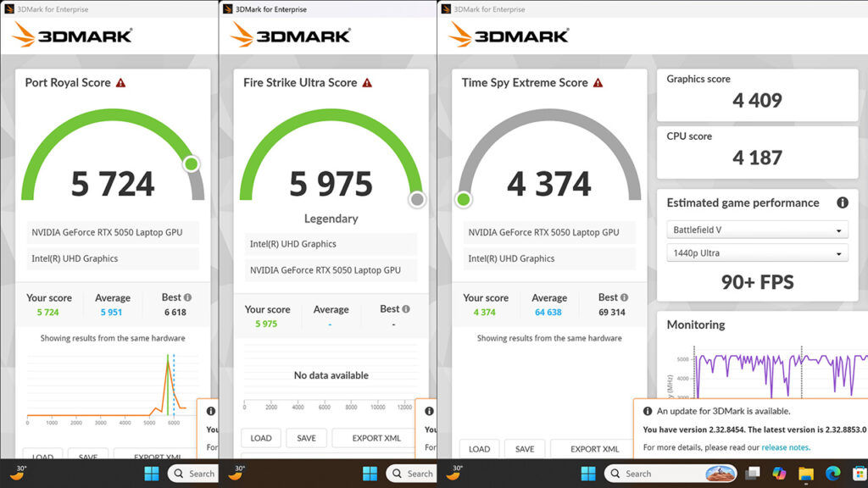Screen dimensions: 868x488
Task: Click the Port Royal score distribution chart
Action: (113, 389)
